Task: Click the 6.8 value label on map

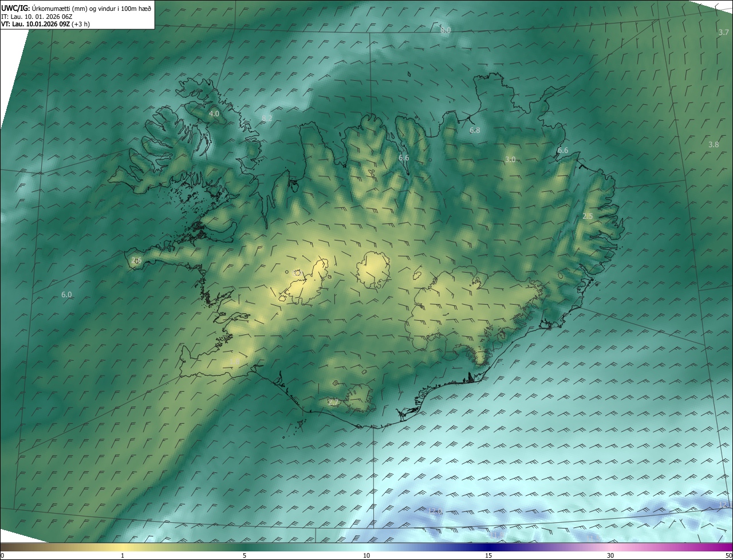Action: [x=475, y=131]
